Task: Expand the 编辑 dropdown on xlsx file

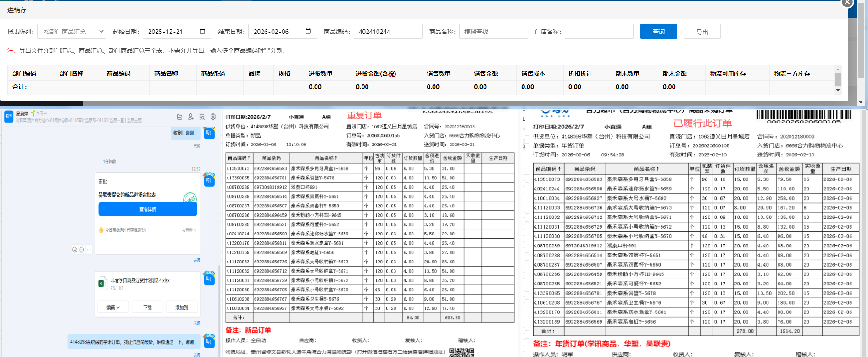Action: point(113,307)
